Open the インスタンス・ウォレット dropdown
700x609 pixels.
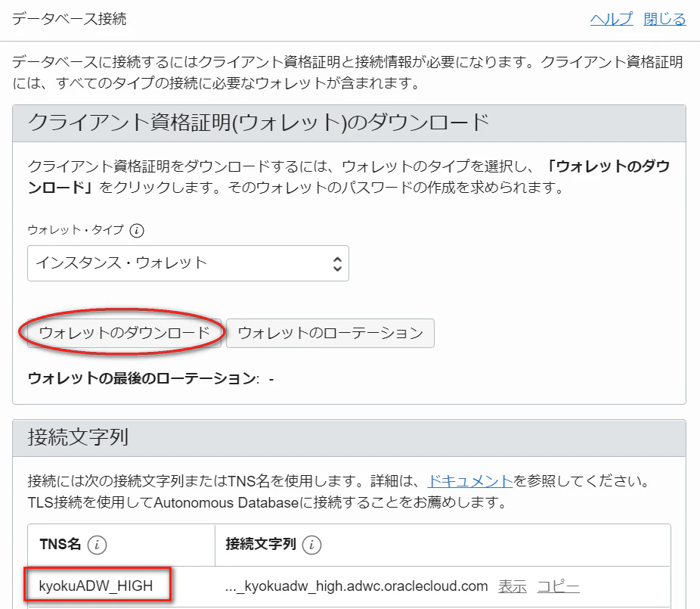pos(188,263)
